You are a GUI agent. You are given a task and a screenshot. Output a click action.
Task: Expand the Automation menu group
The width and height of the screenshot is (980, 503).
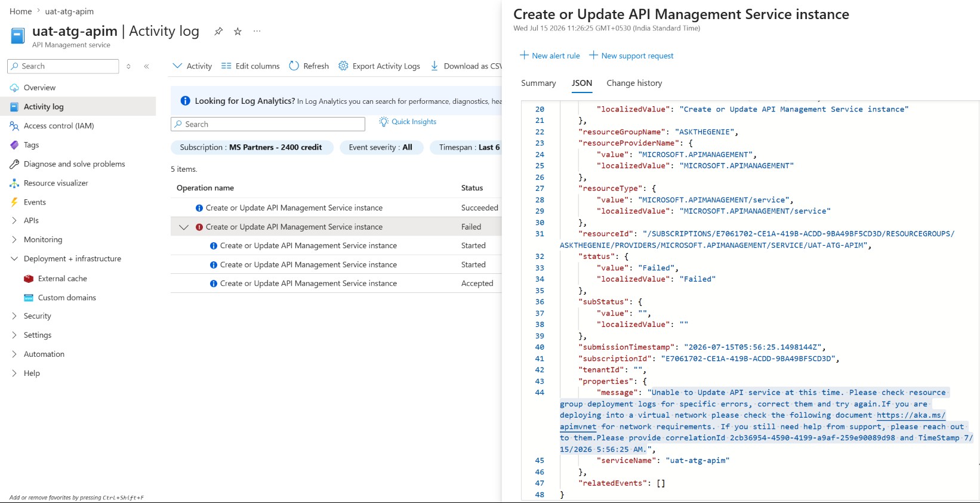pyautogui.click(x=14, y=354)
